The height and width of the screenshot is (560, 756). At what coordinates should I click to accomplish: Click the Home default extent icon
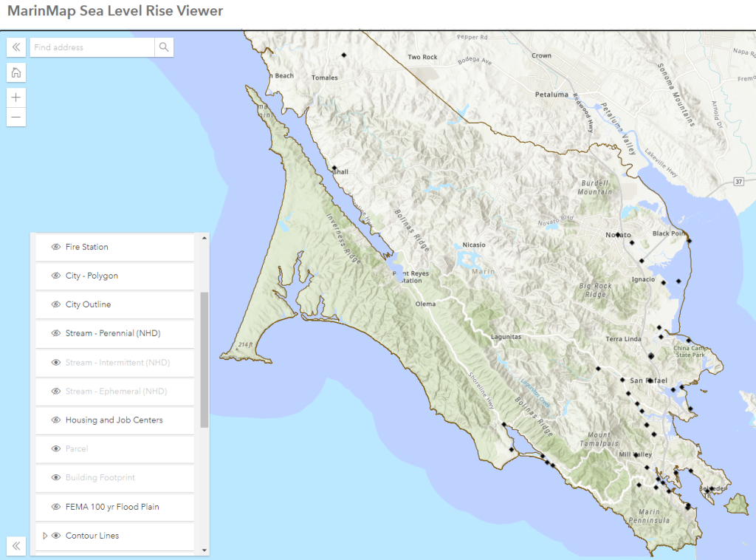click(16, 72)
